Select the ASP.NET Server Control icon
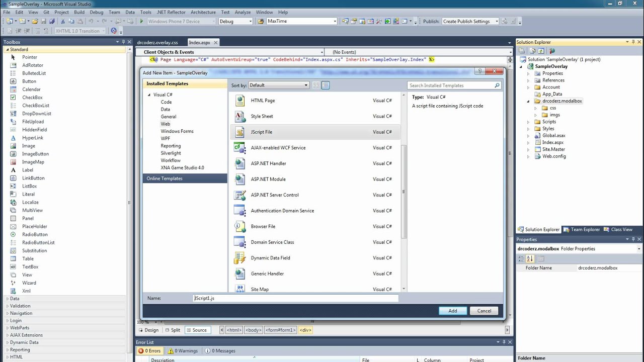This screenshot has width=644, height=362. [240, 195]
